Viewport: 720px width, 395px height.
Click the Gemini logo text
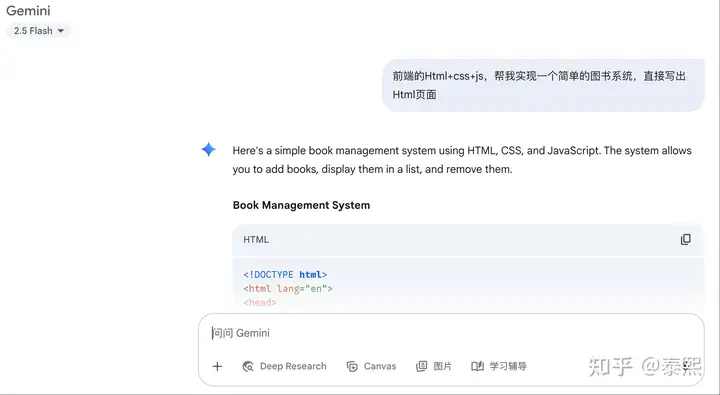click(x=28, y=11)
